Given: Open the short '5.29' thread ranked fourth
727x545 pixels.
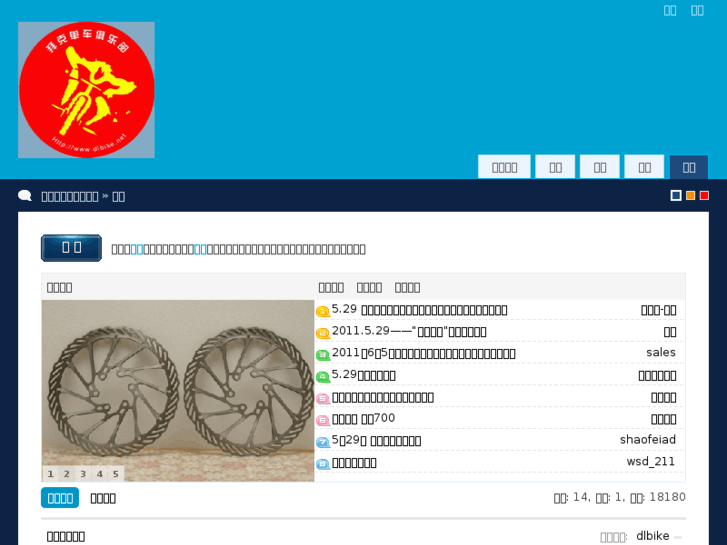Looking at the screenshot, I should coord(364,375).
